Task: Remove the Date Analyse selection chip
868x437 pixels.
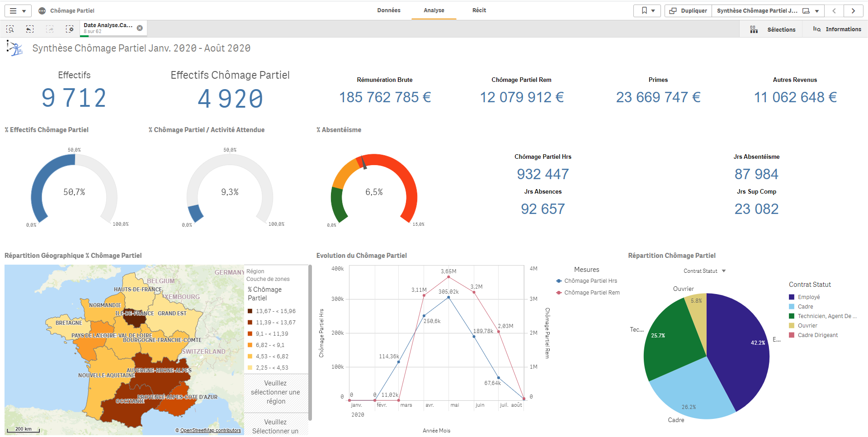Action: click(140, 28)
